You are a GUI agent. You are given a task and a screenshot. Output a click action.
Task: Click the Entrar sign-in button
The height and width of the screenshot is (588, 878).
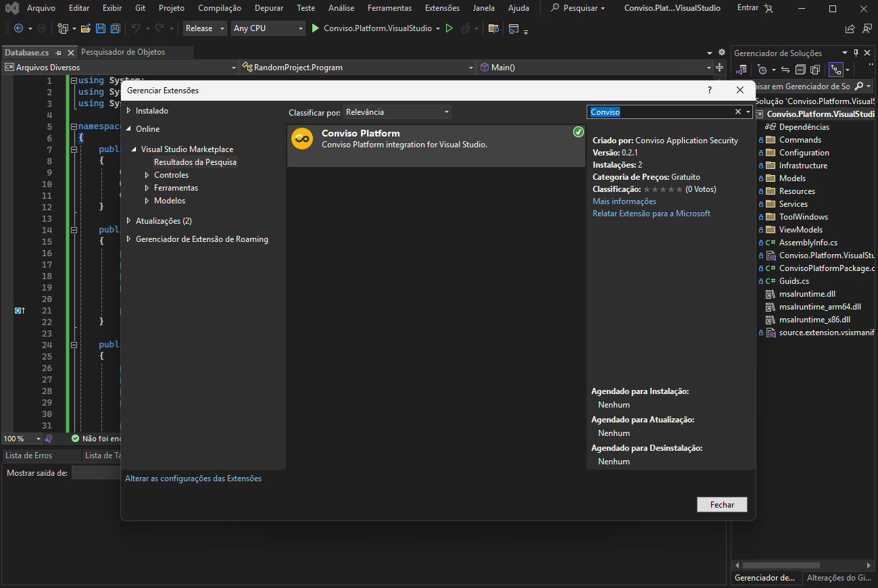click(748, 8)
